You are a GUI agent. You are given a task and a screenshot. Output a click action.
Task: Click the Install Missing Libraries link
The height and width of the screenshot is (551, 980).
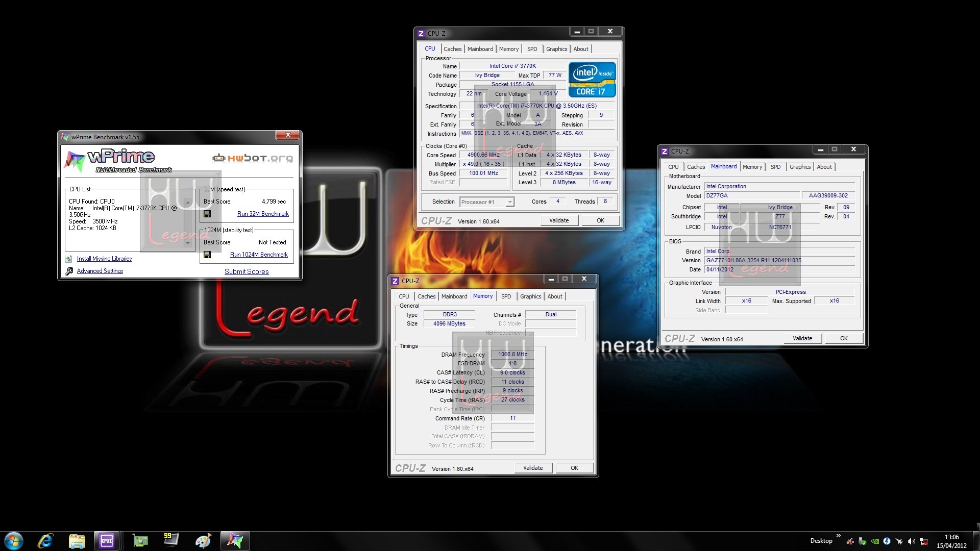[104, 259]
